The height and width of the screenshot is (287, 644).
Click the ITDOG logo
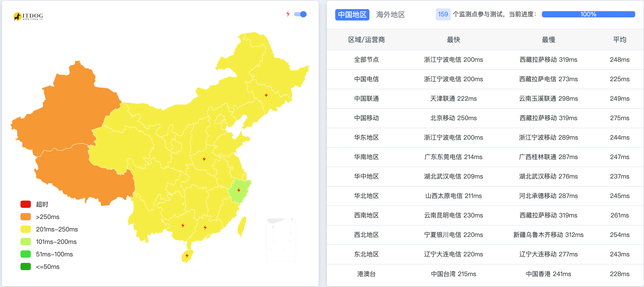[29, 16]
